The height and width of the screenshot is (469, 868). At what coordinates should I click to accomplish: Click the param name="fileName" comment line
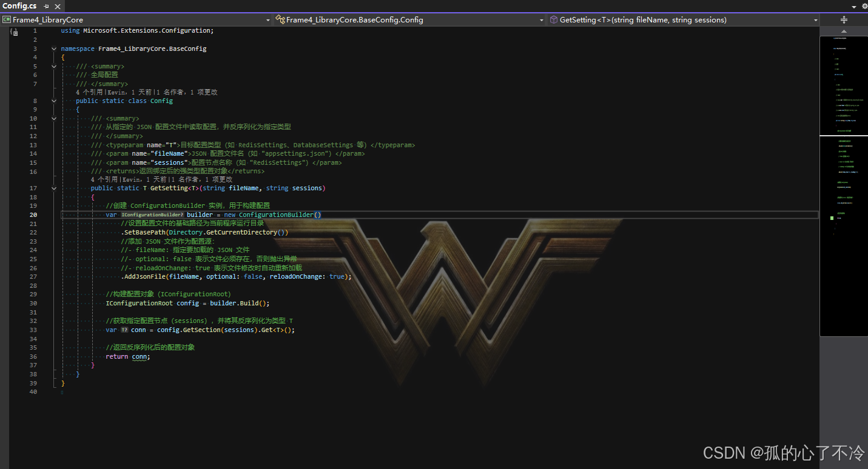click(x=228, y=154)
